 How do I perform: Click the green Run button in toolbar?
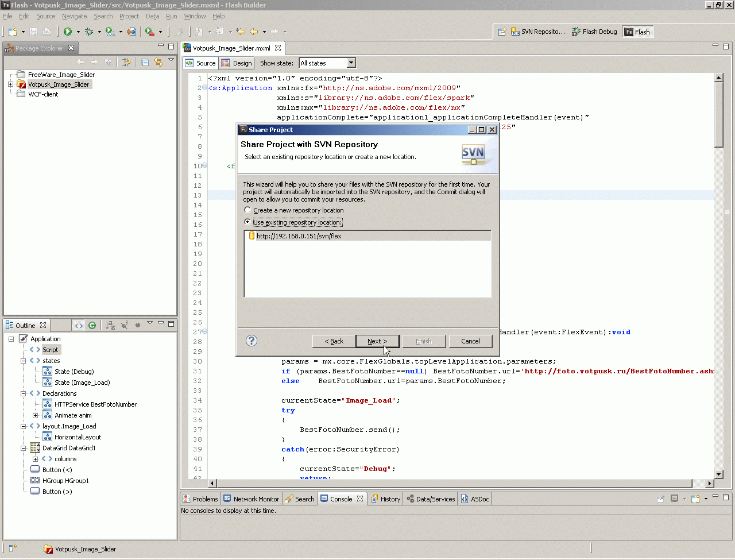(68, 32)
